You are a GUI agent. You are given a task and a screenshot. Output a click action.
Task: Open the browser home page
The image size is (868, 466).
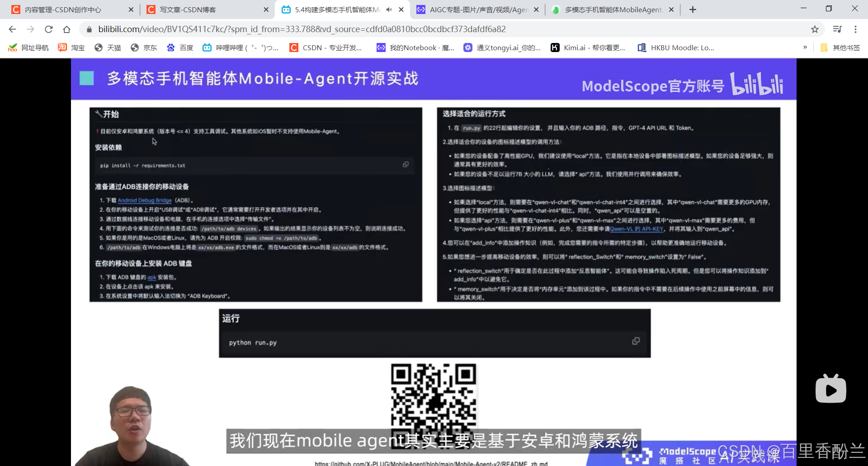coord(67,29)
